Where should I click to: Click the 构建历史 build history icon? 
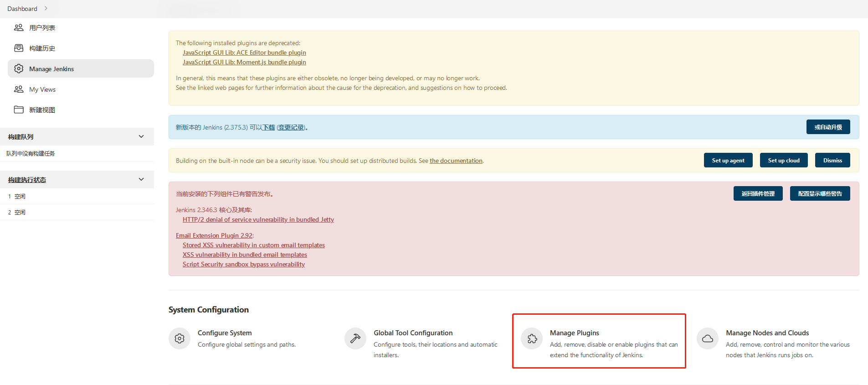[x=19, y=48]
